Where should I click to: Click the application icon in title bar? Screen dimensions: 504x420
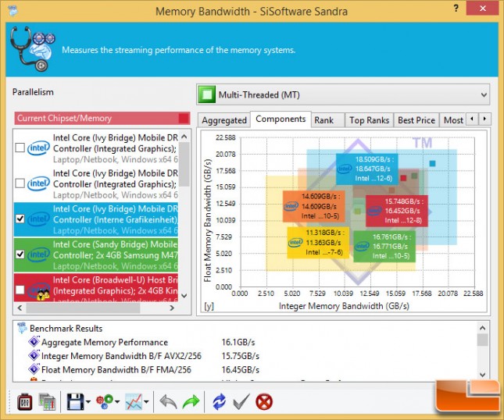(x=13, y=11)
